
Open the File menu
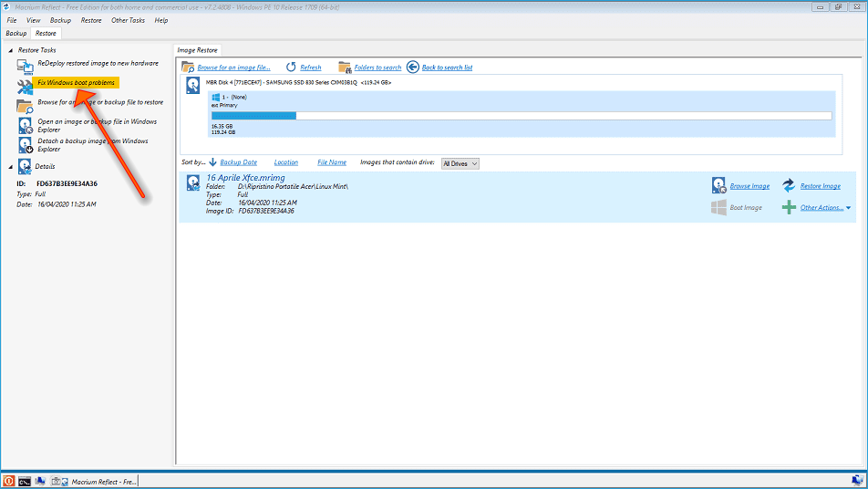12,20
